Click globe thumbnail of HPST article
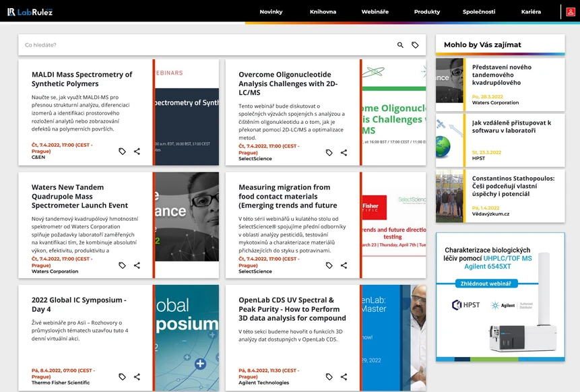580x392 pixels. [449, 141]
